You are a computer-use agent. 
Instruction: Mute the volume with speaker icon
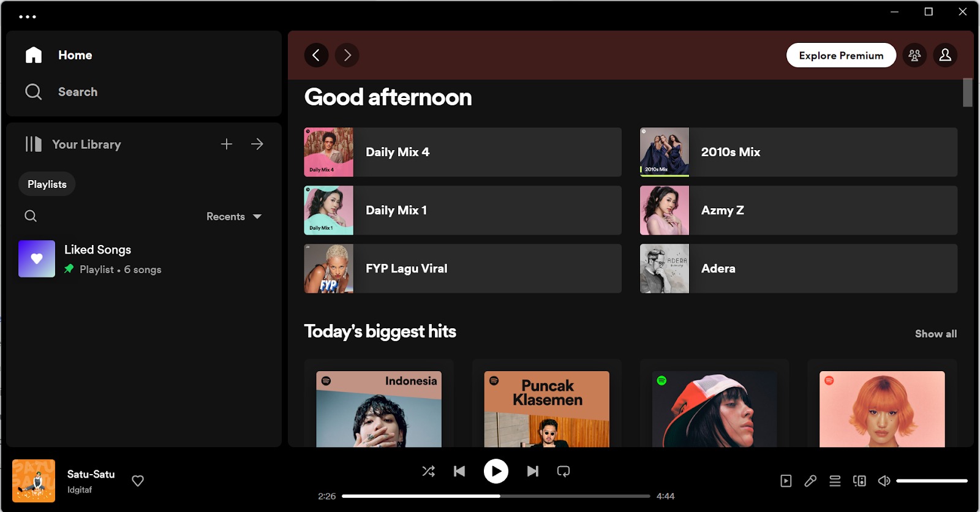coord(884,481)
